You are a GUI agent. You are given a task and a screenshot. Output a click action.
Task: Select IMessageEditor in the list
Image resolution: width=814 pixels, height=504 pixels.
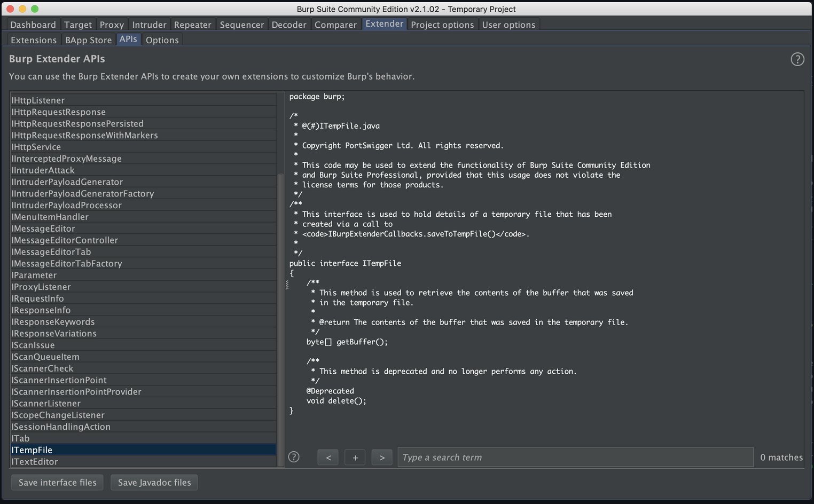[x=143, y=229]
